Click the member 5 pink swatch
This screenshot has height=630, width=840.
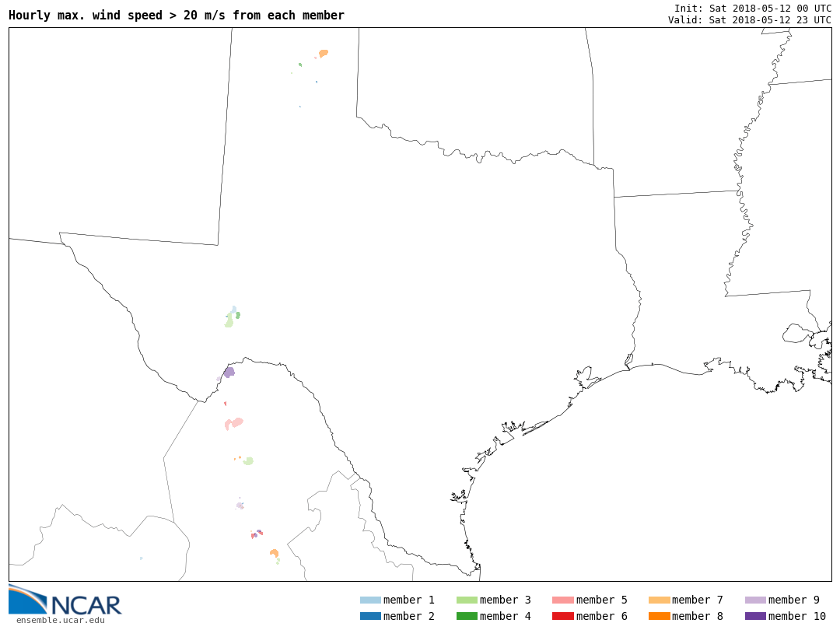click(563, 600)
